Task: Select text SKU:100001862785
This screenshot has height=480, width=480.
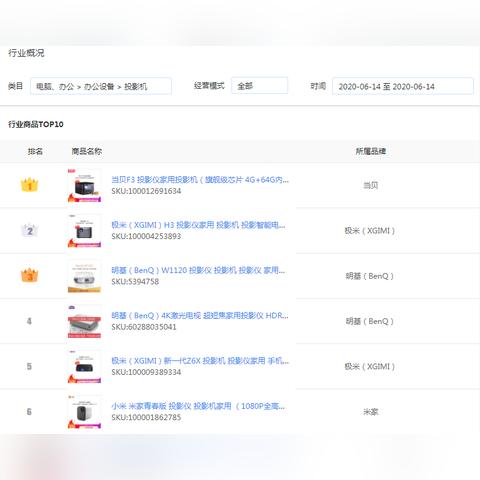Action: coord(146,418)
